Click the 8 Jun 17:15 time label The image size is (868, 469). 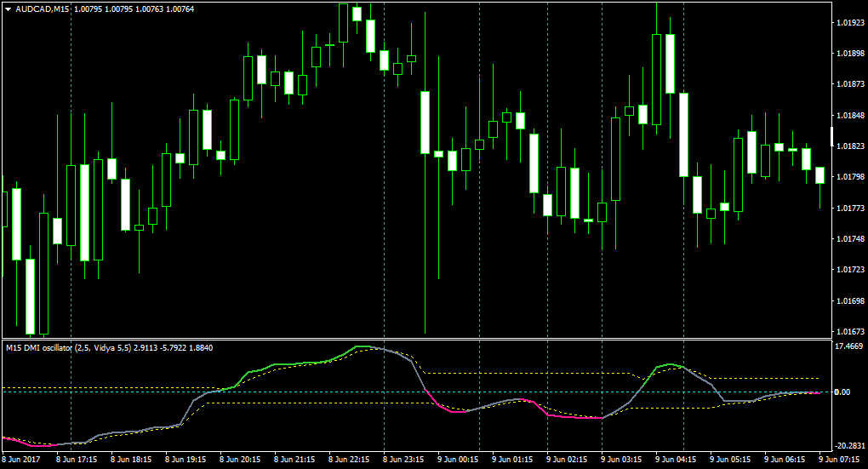click(77, 459)
